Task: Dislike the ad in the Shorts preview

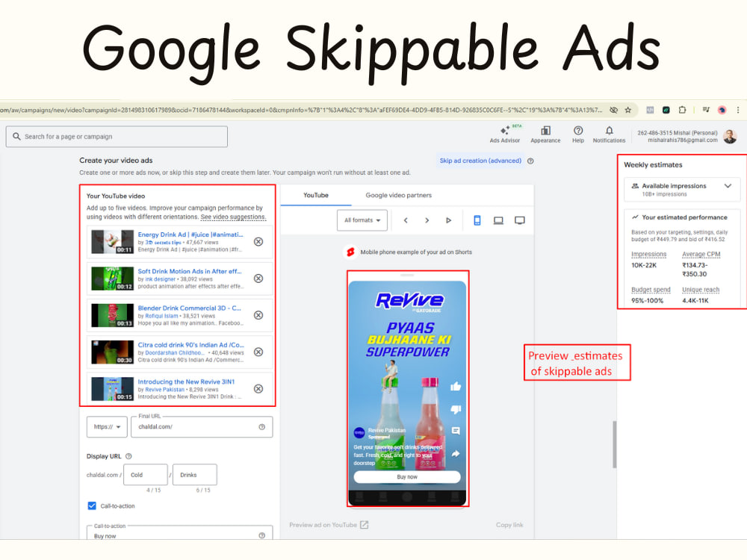Action: [x=456, y=409]
